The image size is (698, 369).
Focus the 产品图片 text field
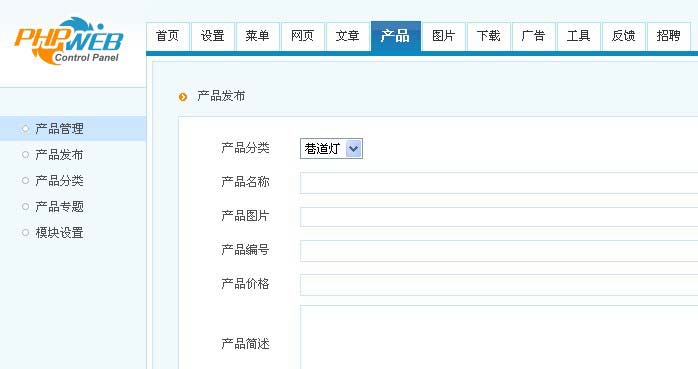click(x=499, y=217)
